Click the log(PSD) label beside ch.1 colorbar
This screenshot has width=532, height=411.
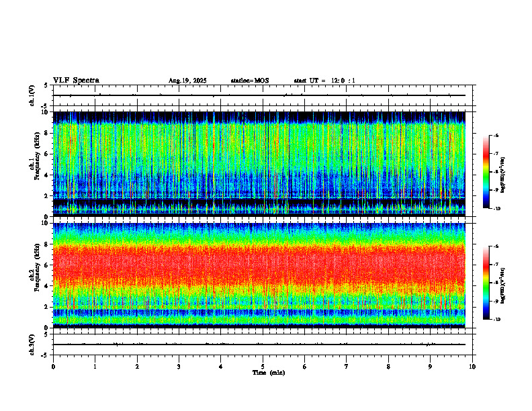pyautogui.click(x=503, y=175)
